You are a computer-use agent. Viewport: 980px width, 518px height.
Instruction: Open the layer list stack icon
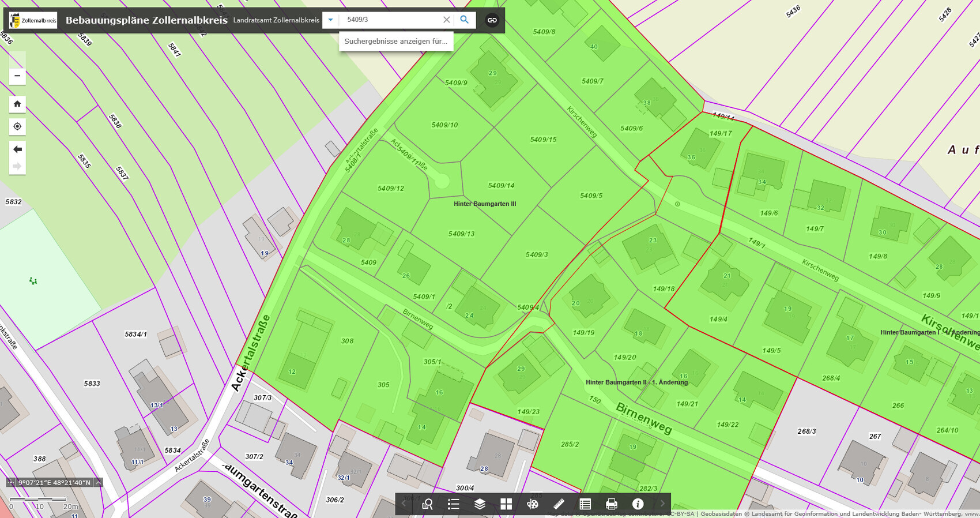(x=480, y=504)
